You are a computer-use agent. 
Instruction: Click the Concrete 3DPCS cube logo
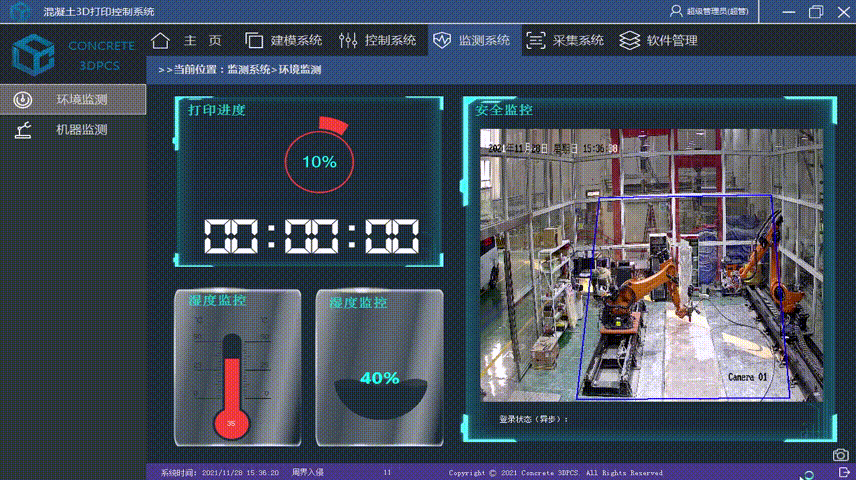(x=33, y=54)
